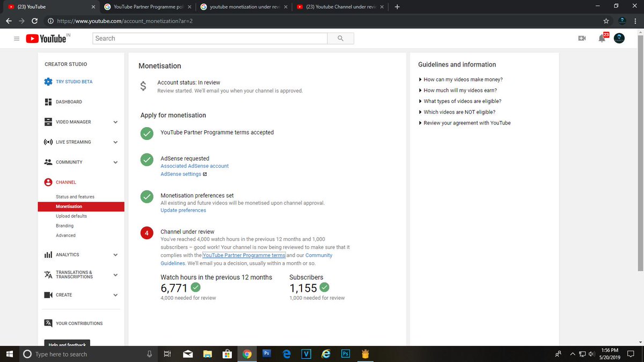Switch to "Youtube Channel under review" tab
The height and width of the screenshot is (362, 644).
click(341, 7)
